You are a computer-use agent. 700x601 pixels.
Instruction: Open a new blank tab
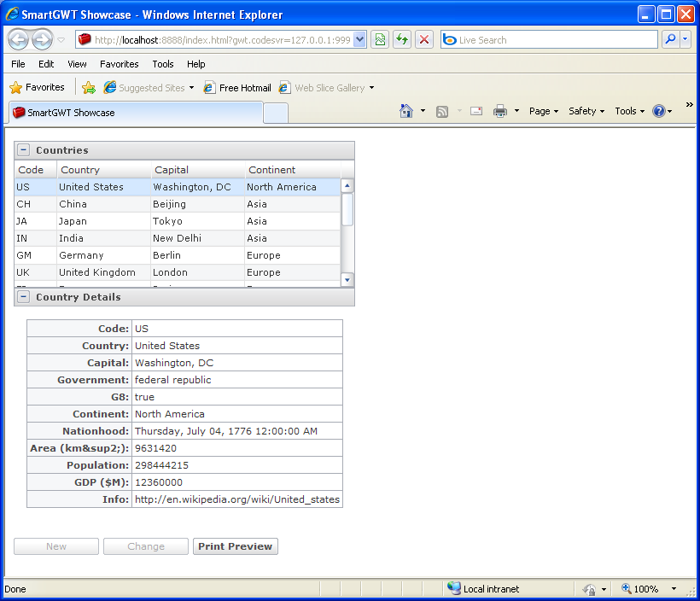click(x=276, y=113)
